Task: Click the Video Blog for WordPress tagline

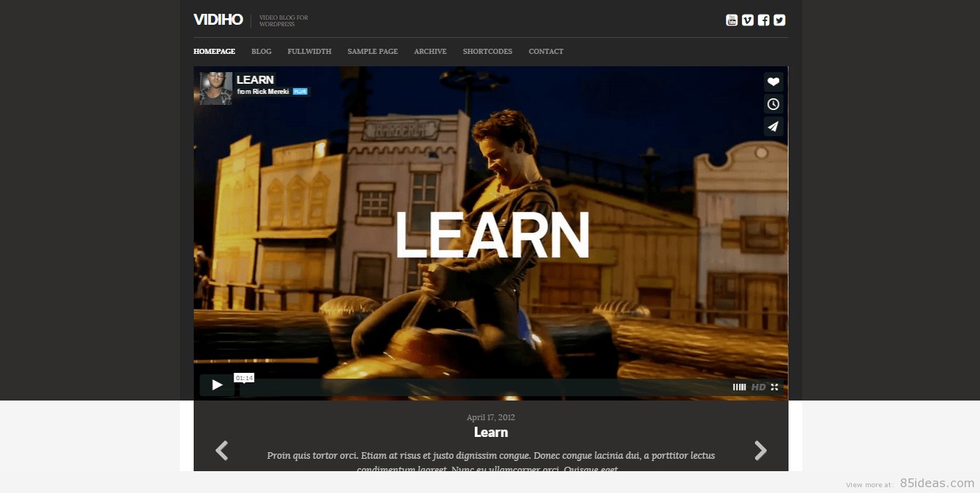Action: click(284, 20)
